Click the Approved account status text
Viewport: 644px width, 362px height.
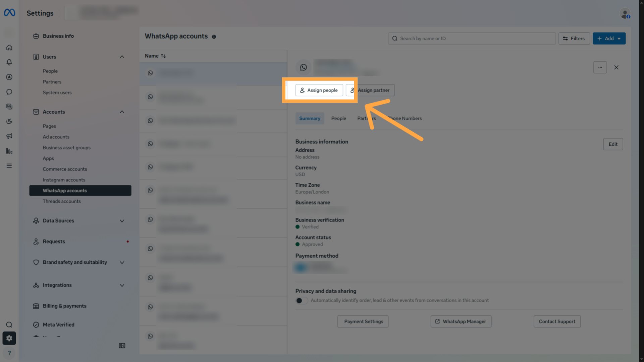pyautogui.click(x=312, y=245)
